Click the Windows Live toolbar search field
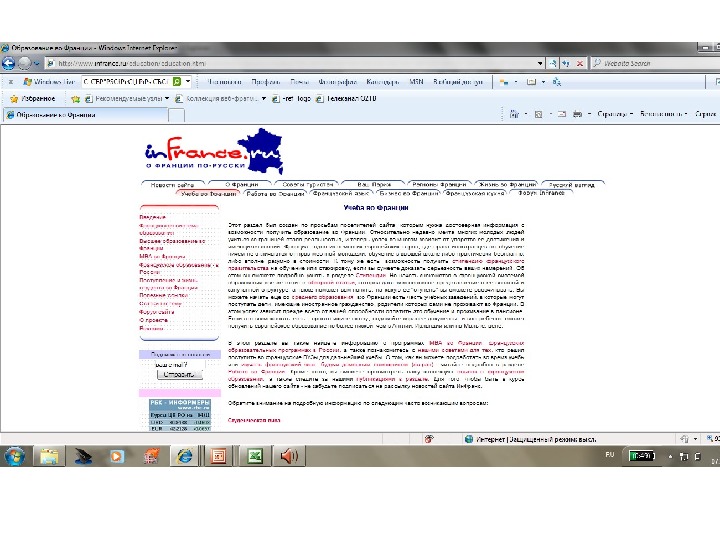 (126, 82)
